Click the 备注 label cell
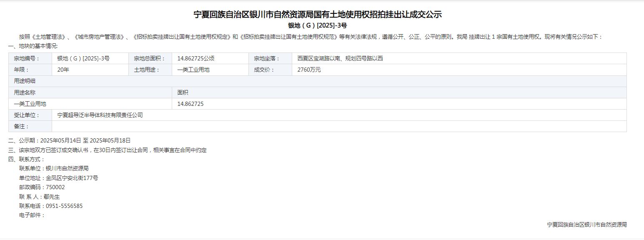This screenshot has height=240, width=644. point(30,126)
